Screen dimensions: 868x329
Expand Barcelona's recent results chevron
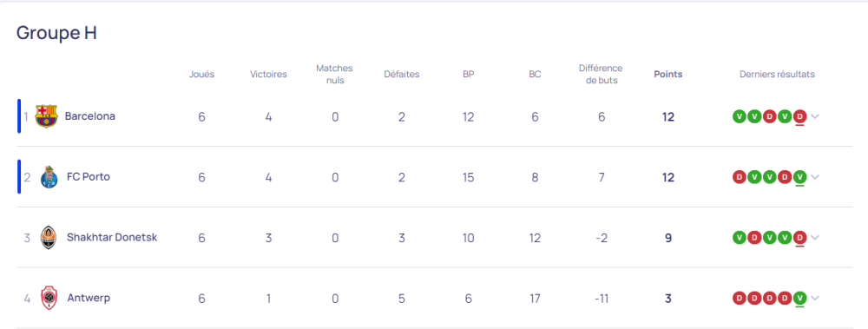(815, 116)
